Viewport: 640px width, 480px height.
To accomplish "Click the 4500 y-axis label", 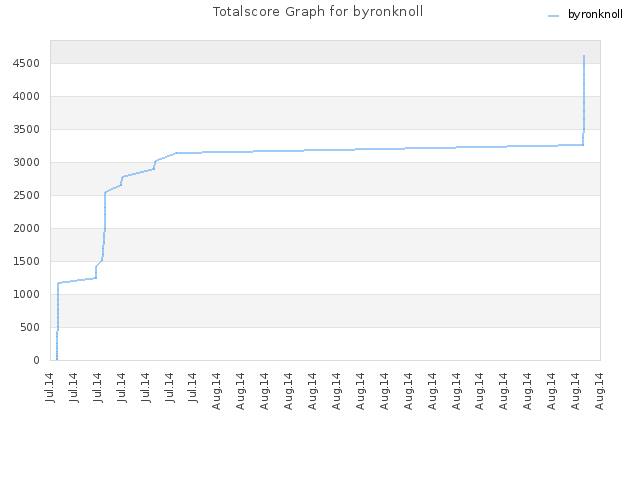I will pos(26,63).
